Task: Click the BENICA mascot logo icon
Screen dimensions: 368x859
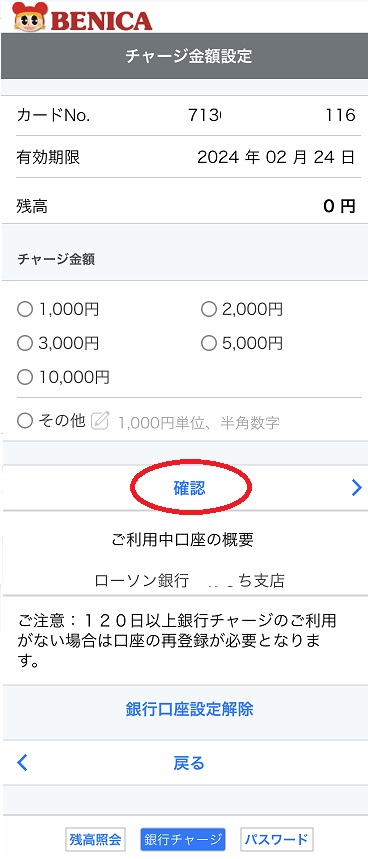Action: click(x=30, y=18)
